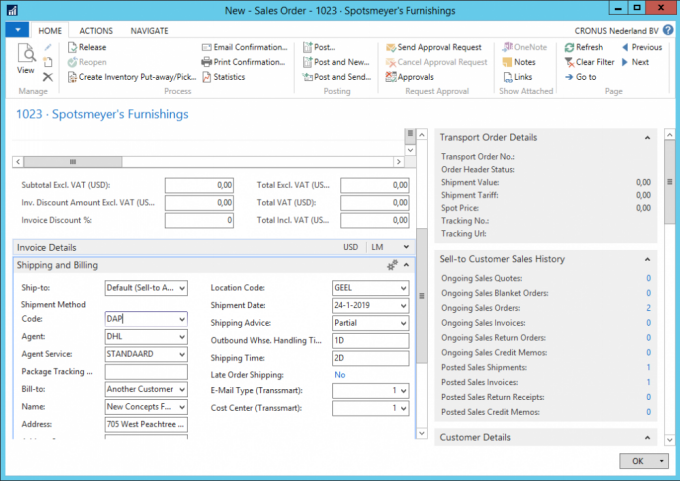Open the NAVIGATE ribbon tab
This screenshot has height=483, width=680.
coord(149,31)
